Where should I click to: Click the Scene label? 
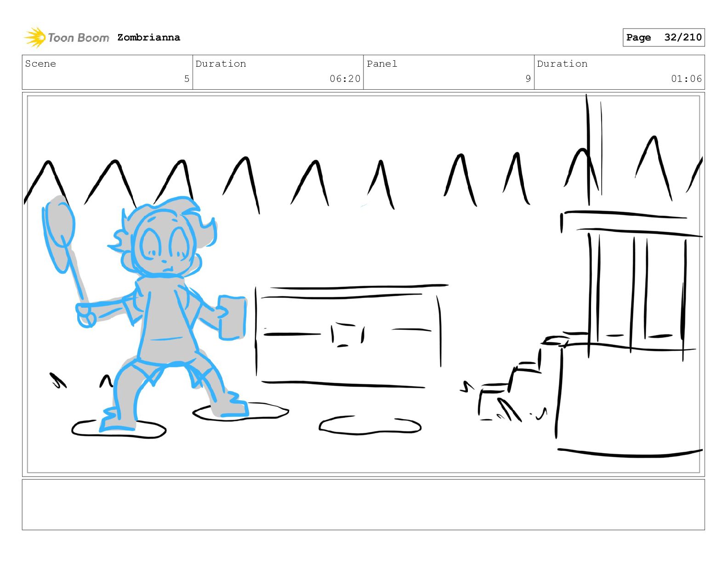click(x=40, y=63)
